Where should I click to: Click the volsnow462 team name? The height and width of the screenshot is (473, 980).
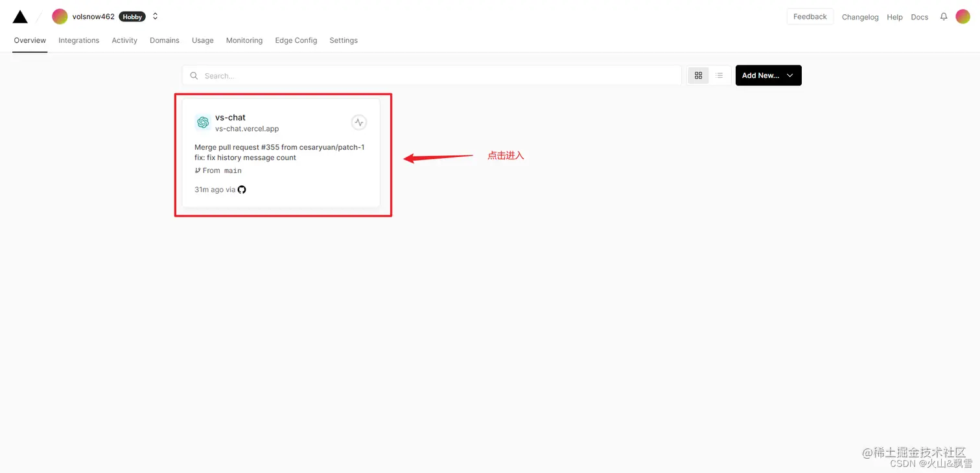pyautogui.click(x=93, y=17)
